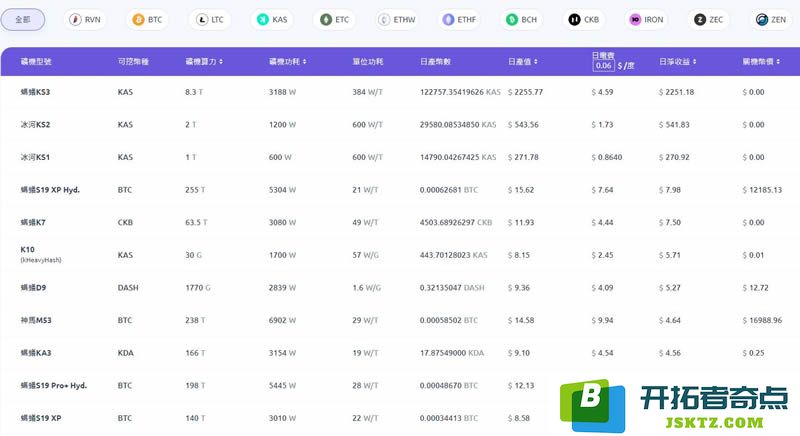Image resolution: width=800 pixels, height=436 pixels.
Task: Click the 日產幣數 column header
Action: [435, 62]
